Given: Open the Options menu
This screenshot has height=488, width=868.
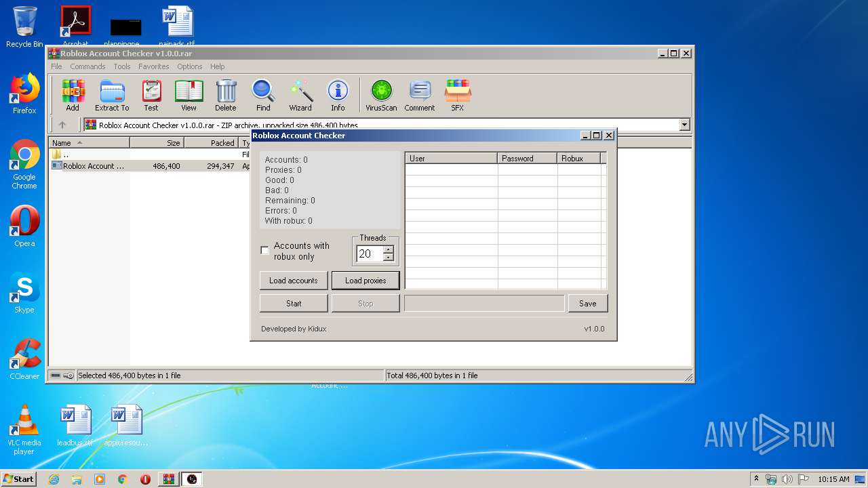Looking at the screenshot, I should tap(190, 66).
